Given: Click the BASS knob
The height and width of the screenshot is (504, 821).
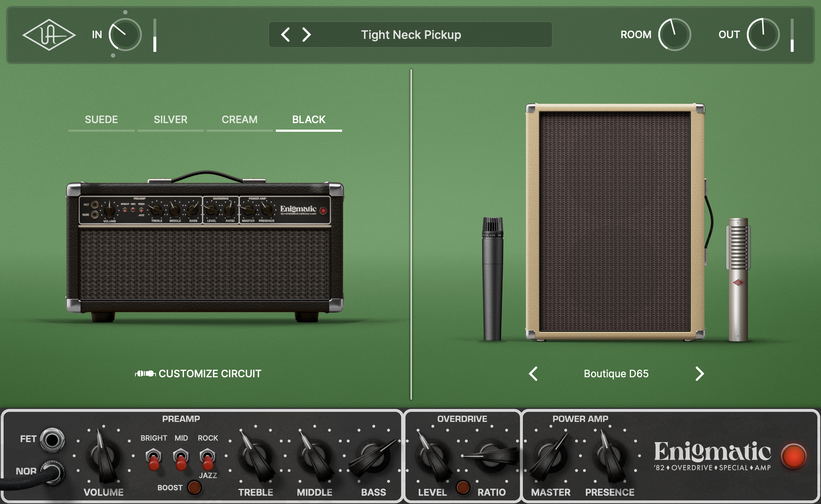Looking at the screenshot, I should pyautogui.click(x=373, y=455).
